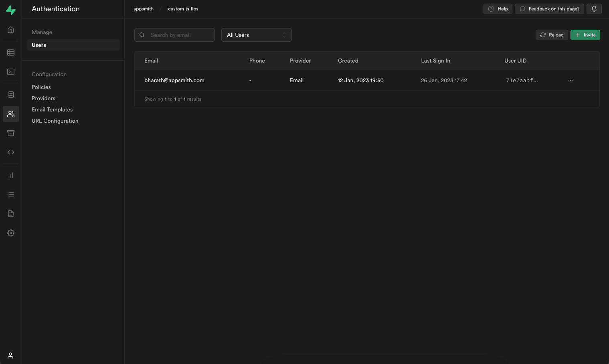Go to Home via house icon
Image resolution: width=609 pixels, height=364 pixels.
click(x=11, y=30)
